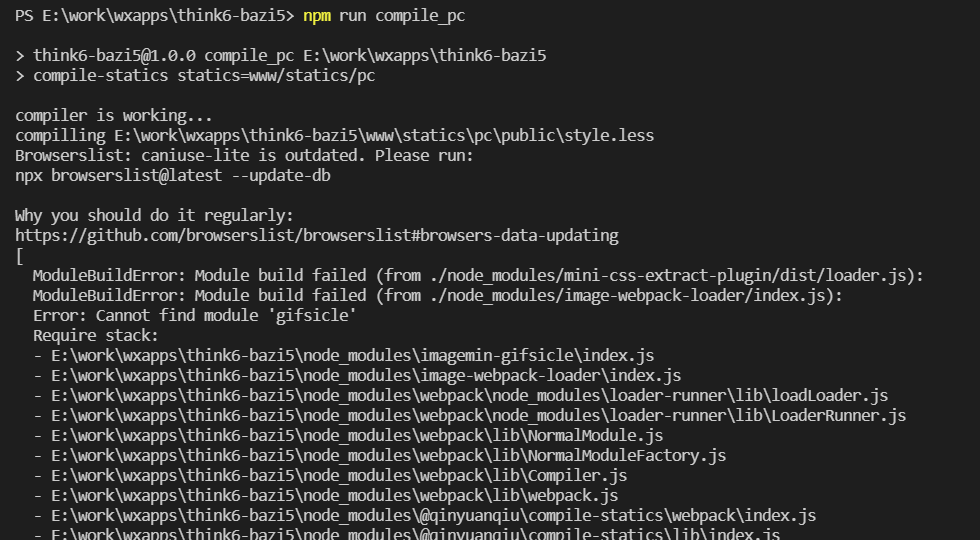Click the webpack.js stack path

coord(334,496)
